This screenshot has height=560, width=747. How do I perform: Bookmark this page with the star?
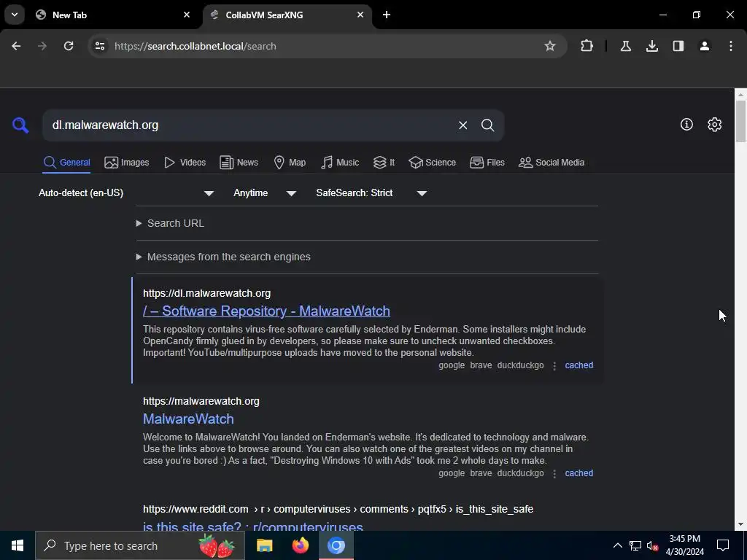[550, 46]
